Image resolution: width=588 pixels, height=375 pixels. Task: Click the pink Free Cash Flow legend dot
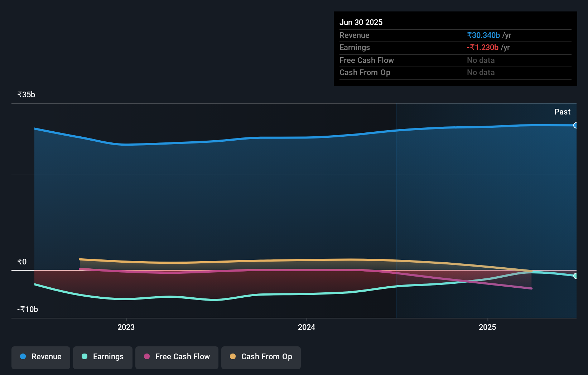click(147, 356)
